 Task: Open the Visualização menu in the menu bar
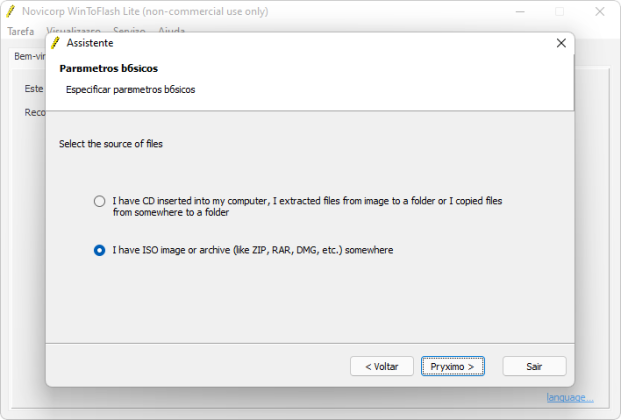pos(74,30)
